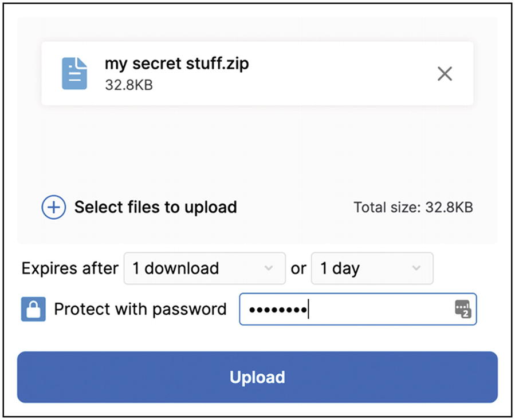Click the file card for my secret stuff.zip
Image resolution: width=515 pixels, height=420 pixels.
coord(258,73)
